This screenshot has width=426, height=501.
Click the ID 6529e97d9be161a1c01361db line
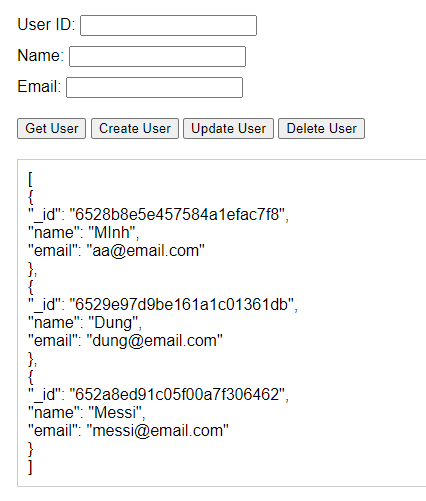163,305
